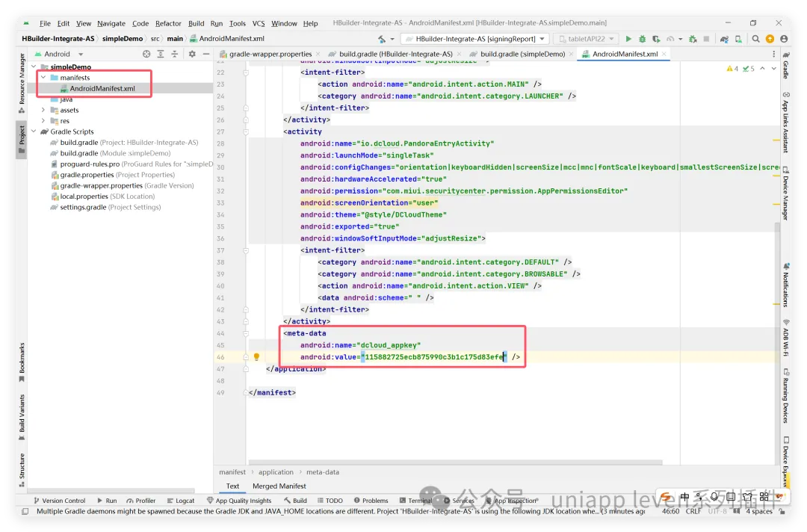This screenshot has width=807, height=532.
Task: Go to previous highlighted error arrow
Action: coord(762,68)
